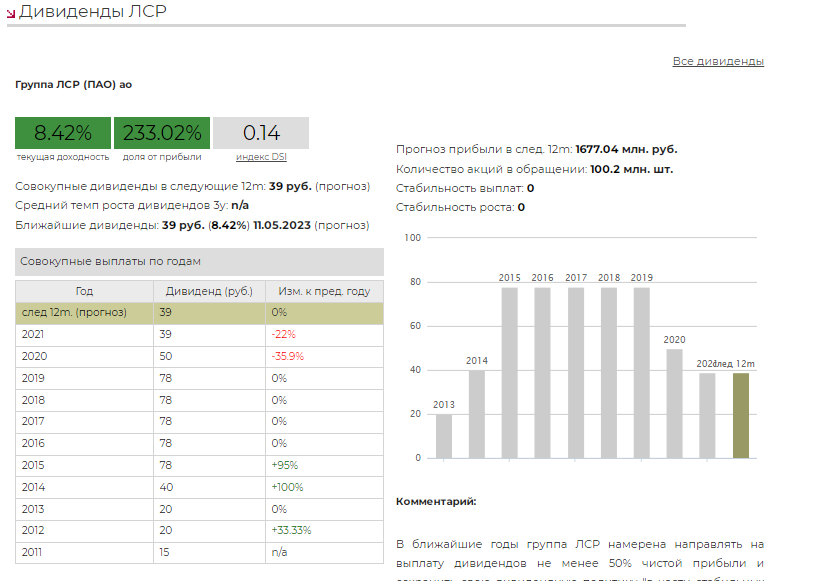
Task: Click the Группа ЛСР (ПАО) ао title
Action: [x=73, y=84]
